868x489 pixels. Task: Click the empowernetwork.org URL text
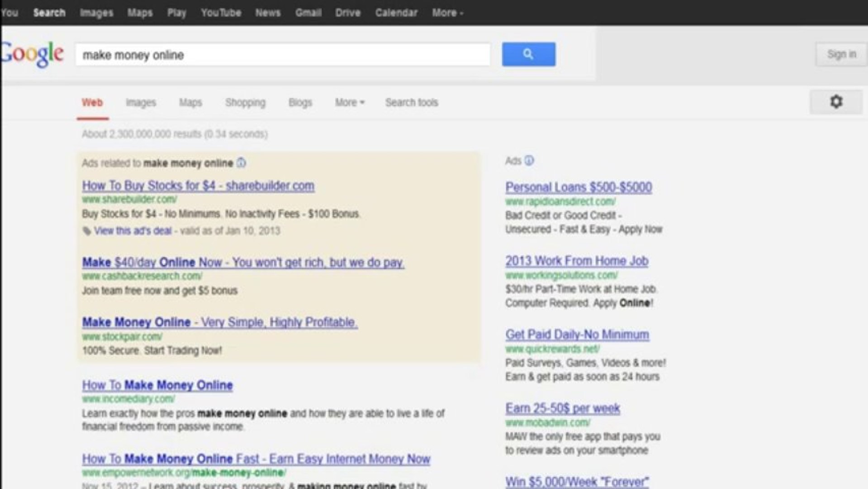pyautogui.click(x=184, y=473)
